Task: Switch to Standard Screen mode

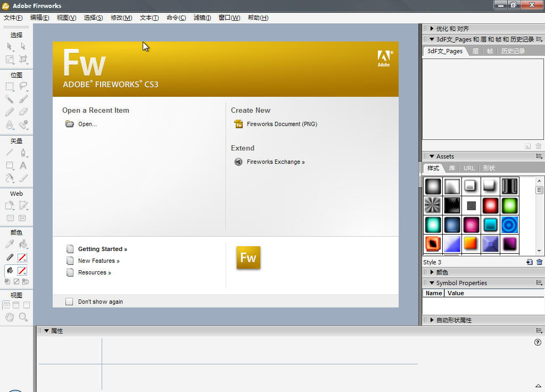Action: (x=6, y=305)
